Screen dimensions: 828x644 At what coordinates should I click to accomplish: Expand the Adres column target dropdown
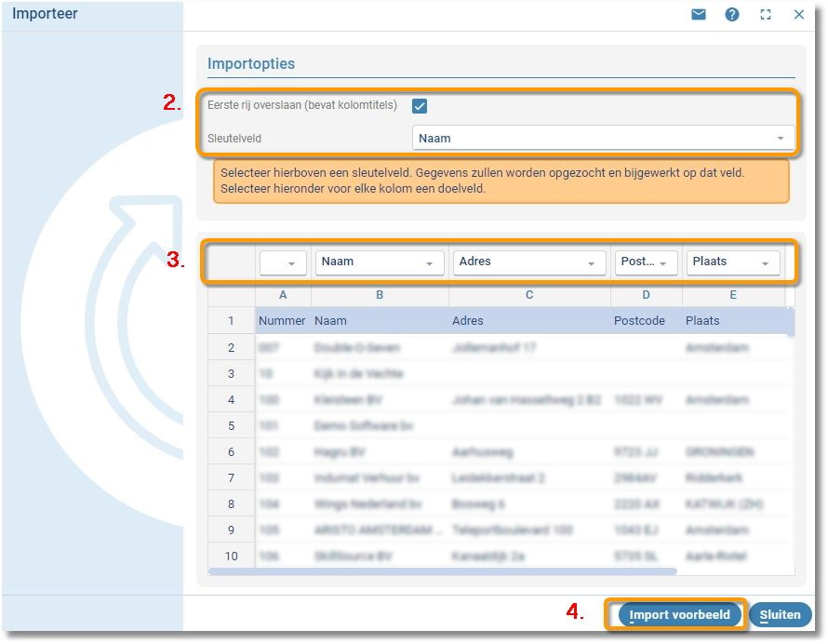pyautogui.click(x=528, y=262)
